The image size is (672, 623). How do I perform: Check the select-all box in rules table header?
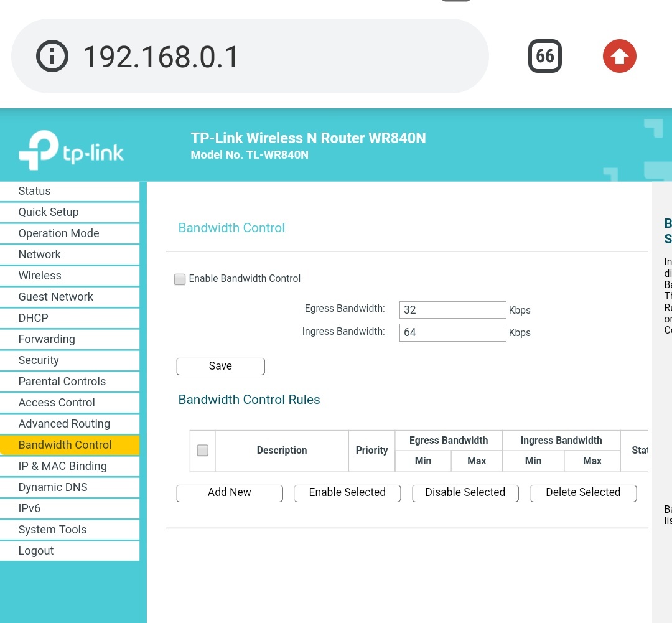202,450
